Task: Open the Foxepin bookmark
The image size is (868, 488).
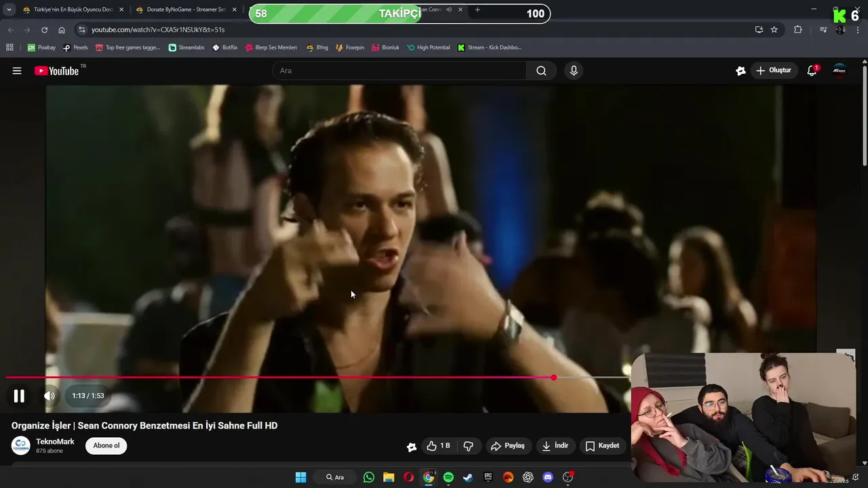Action: click(x=350, y=47)
